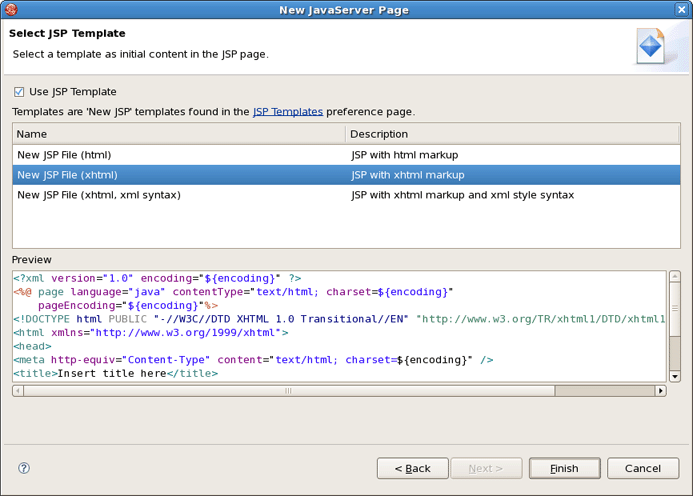
Task: Open the JSP Templates preference link
Action: pyautogui.click(x=288, y=111)
